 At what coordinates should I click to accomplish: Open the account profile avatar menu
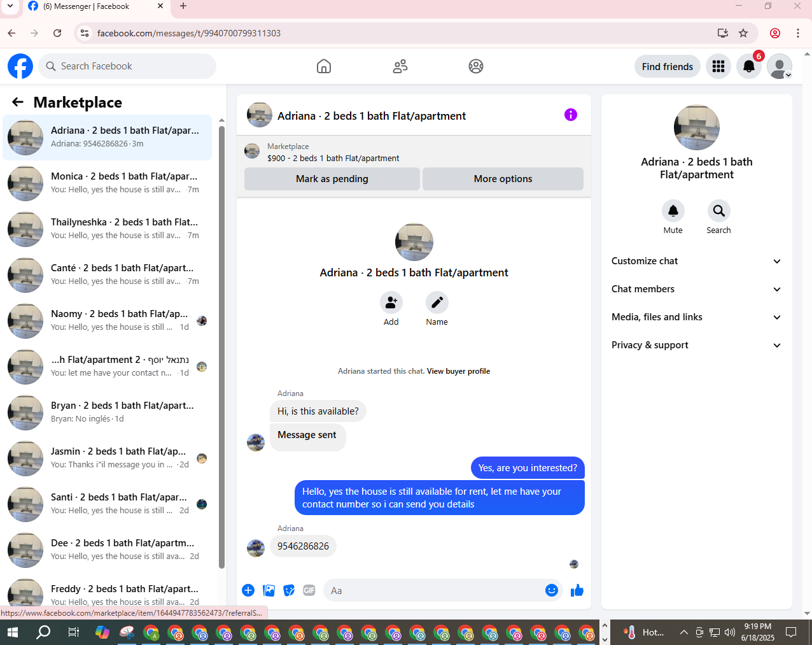780,66
